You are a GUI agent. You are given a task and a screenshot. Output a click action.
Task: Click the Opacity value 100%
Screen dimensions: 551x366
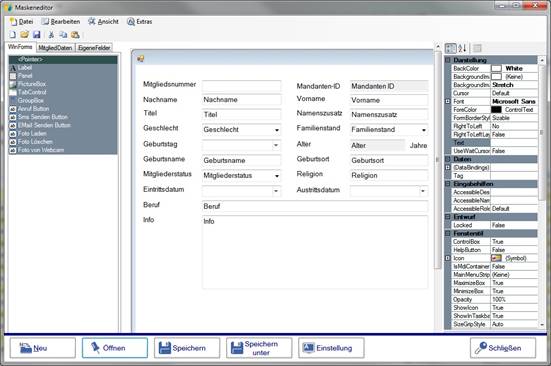tap(514, 299)
